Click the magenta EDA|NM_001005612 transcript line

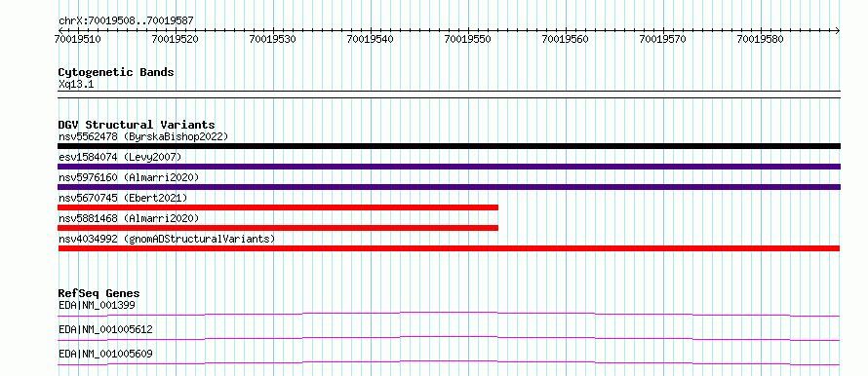449,338
